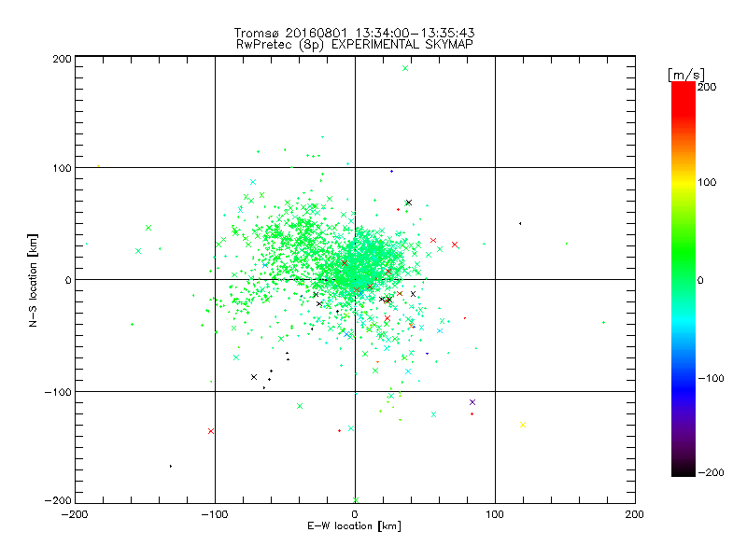Screen dimensions: 747x560
Task: Click the purple X marker near the −100 gridline
Action: [x=472, y=402]
